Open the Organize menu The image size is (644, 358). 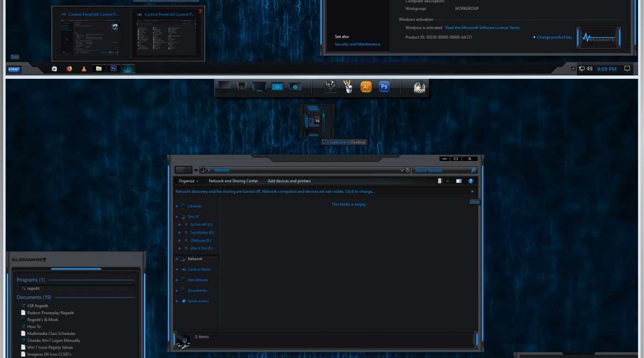pos(188,181)
